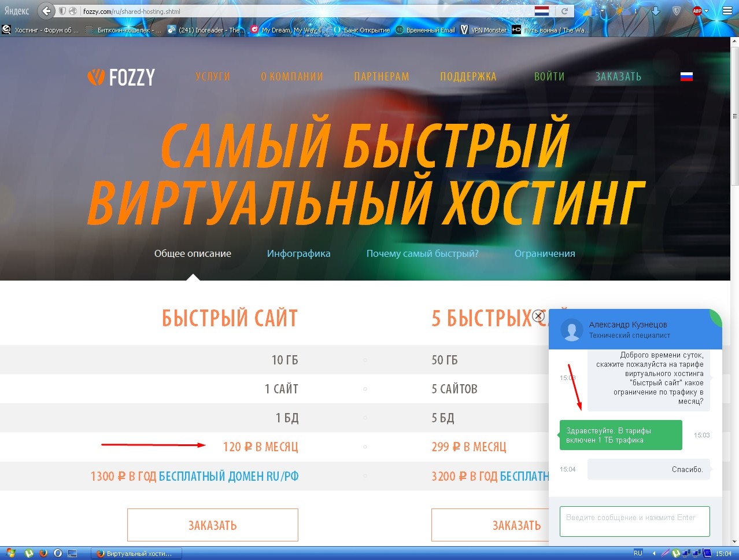Click the 'Виртуальный хости...' taskbar button
This screenshot has width=739, height=560.
pos(136,554)
